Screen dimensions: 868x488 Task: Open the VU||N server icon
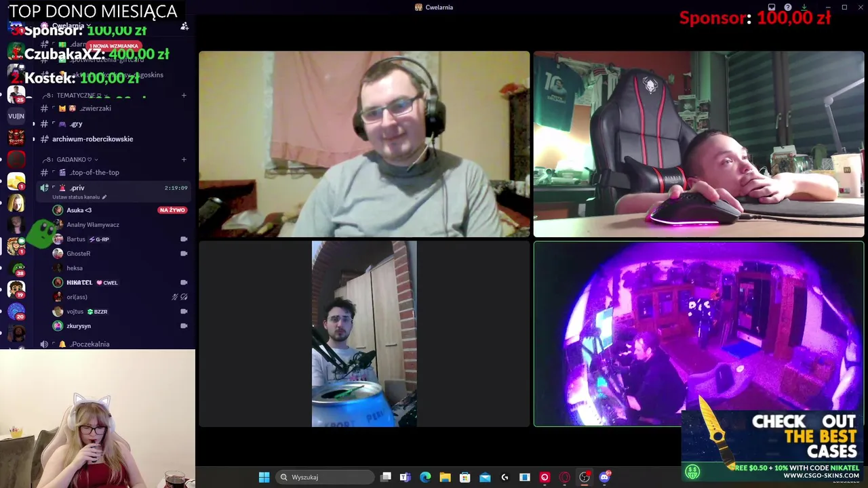[16, 117]
